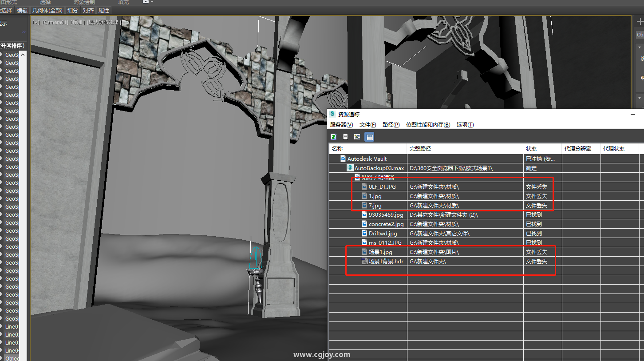Collapse the first rollout arrow in command panel
Image resolution: width=644 pixels, height=361 pixels.
pyautogui.click(x=640, y=47)
